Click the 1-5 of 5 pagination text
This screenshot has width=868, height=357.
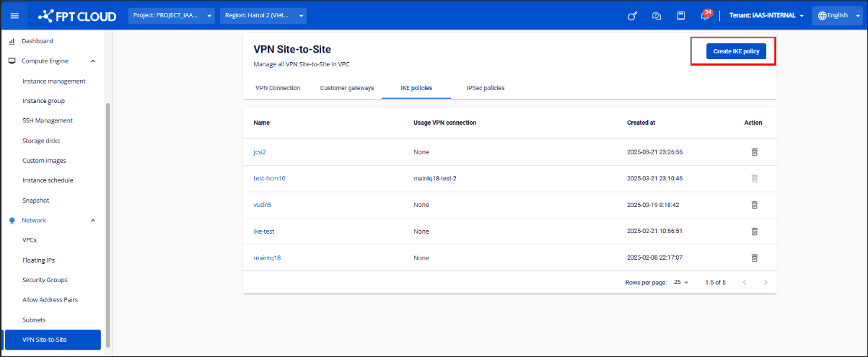(x=715, y=282)
